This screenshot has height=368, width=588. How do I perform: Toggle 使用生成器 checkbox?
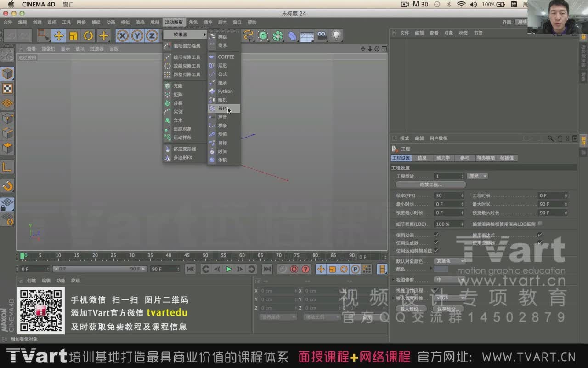(x=436, y=243)
